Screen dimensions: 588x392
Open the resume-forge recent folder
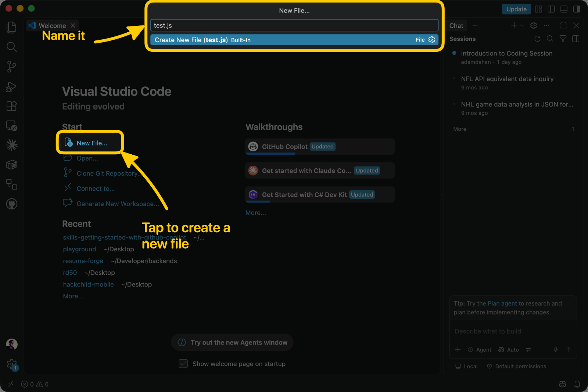tap(83, 261)
